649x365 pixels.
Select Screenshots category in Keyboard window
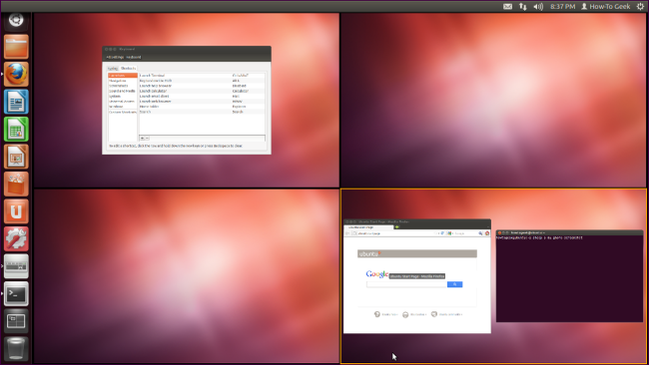coord(123,86)
